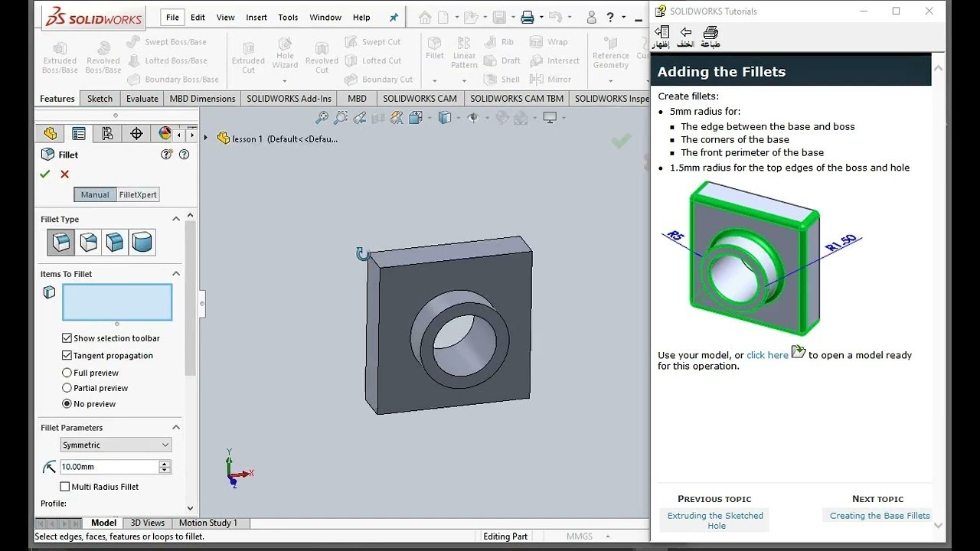Click the Display Style cube icon
The width and height of the screenshot is (980, 551).
tap(444, 118)
